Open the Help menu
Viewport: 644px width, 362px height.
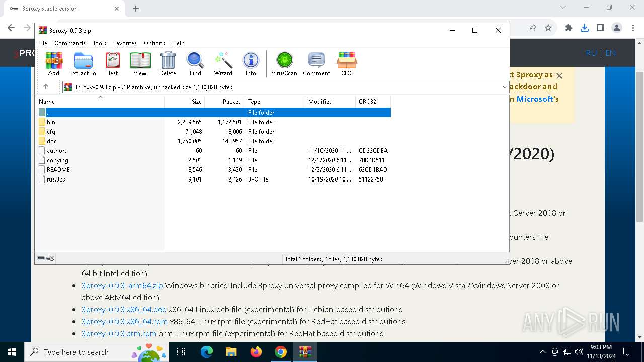coord(178,43)
